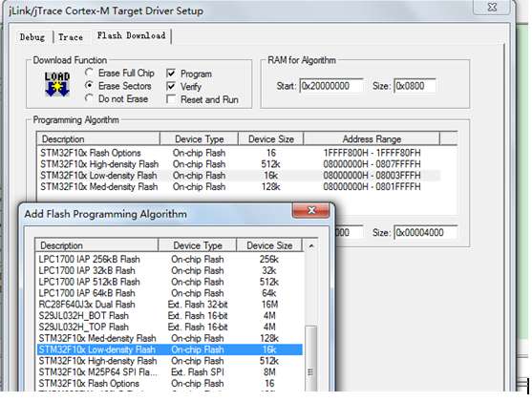Click the Programming Algorithm Device Size header

click(x=270, y=138)
